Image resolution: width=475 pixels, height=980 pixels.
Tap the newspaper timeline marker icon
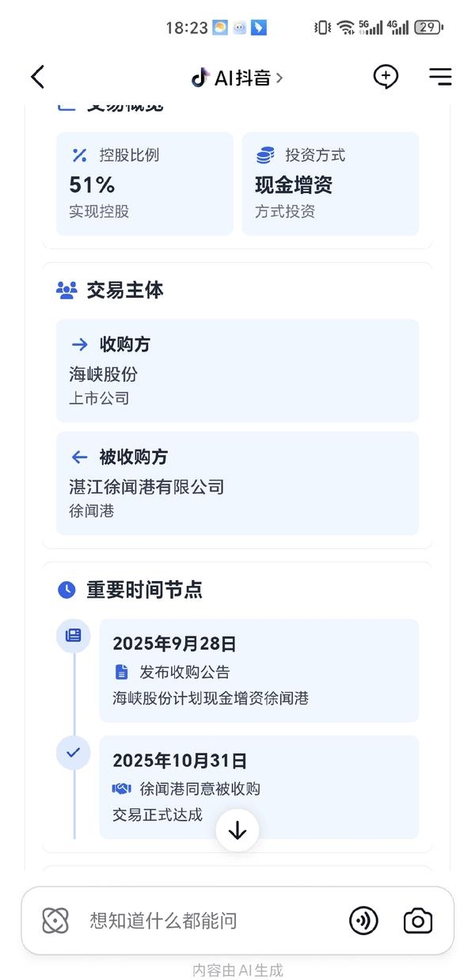tap(73, 635)
